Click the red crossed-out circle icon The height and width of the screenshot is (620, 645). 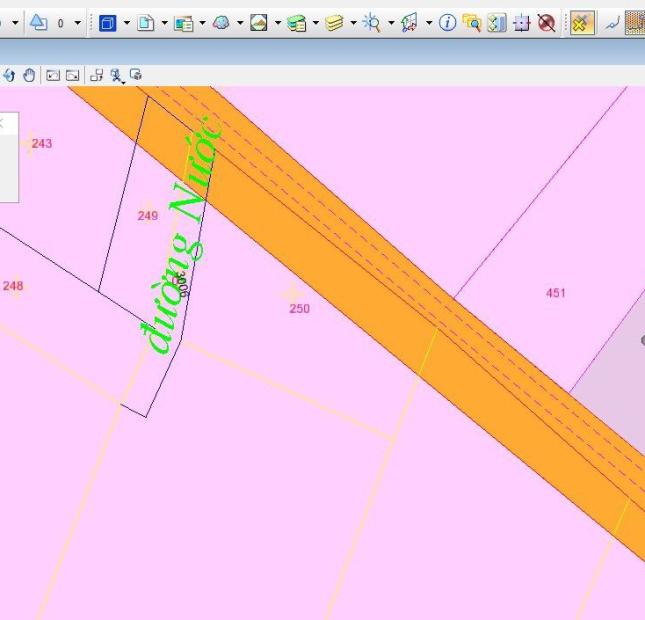tap(547, 23)
